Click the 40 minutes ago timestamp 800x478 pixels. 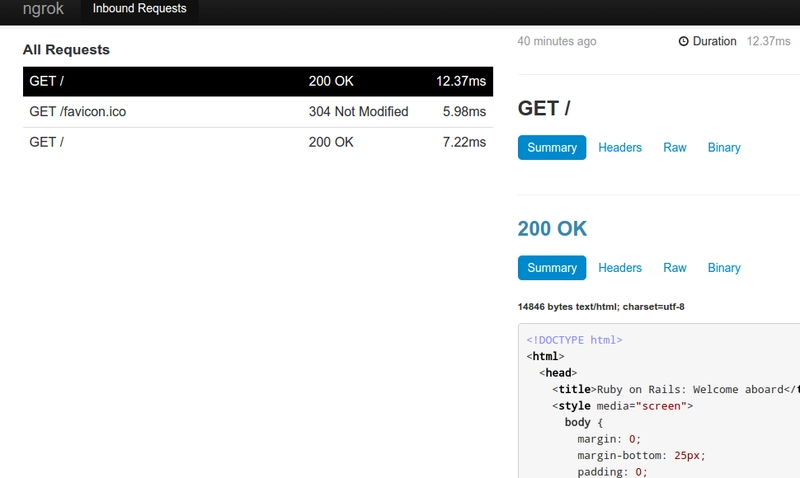coord(557,41)
